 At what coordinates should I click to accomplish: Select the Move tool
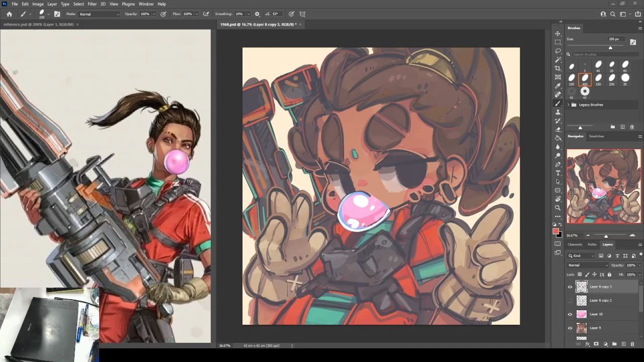[x=557, y=34]
